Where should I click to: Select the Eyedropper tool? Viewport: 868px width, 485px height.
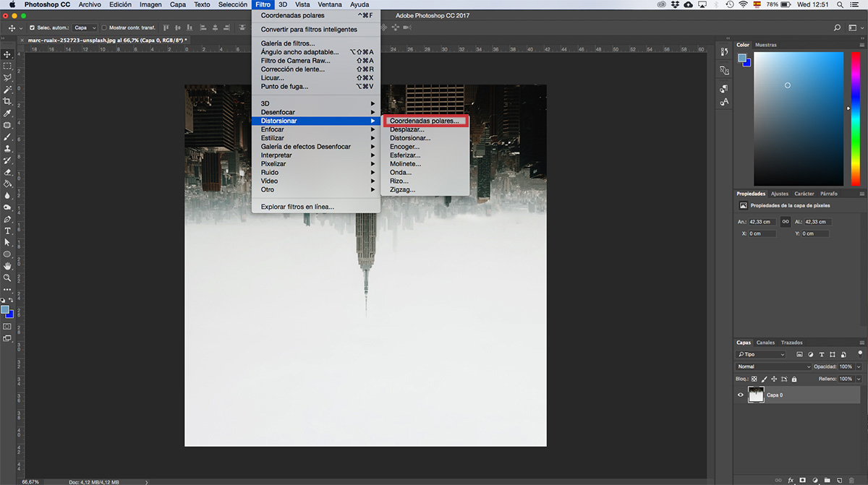click(7, 113)
